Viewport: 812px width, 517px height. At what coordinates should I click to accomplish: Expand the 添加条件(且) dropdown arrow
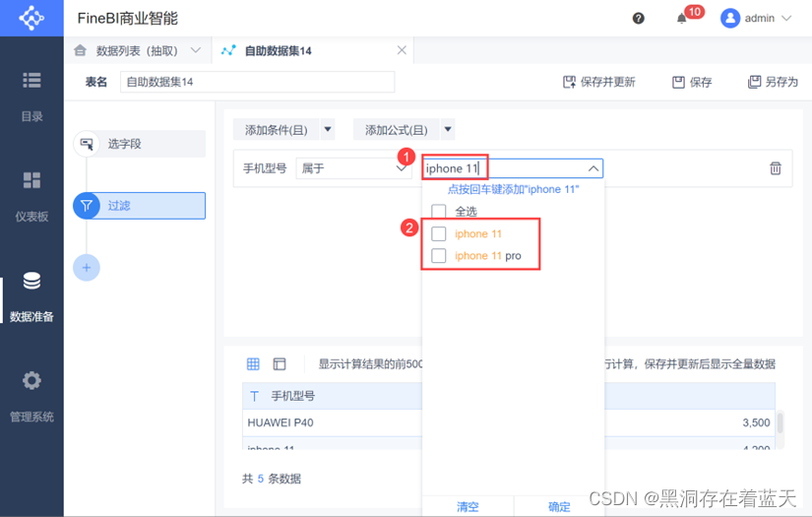(x=328, y=130)
